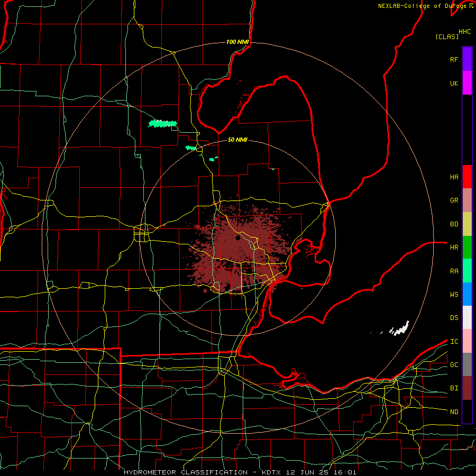Click the [CLAS] legend unit label
The width and height of the screenshot is (476, 476).
[447, 36]
